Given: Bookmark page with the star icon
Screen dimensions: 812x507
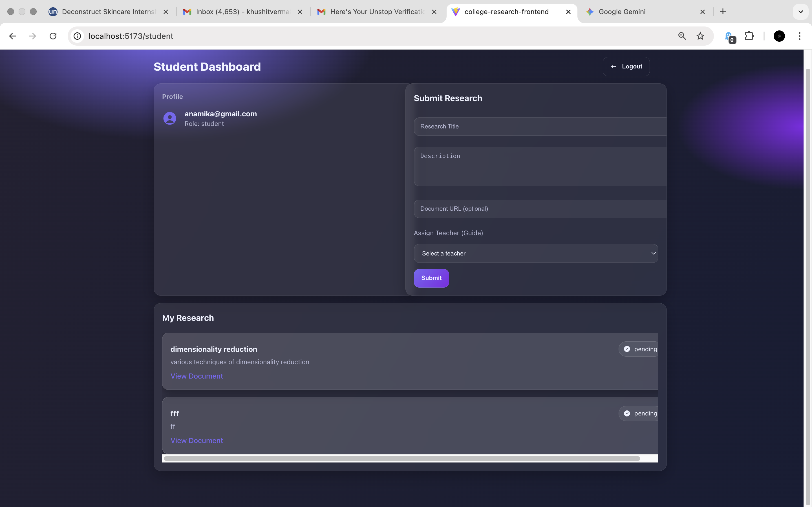Looking at the screenshot, I should click(700, 36).
